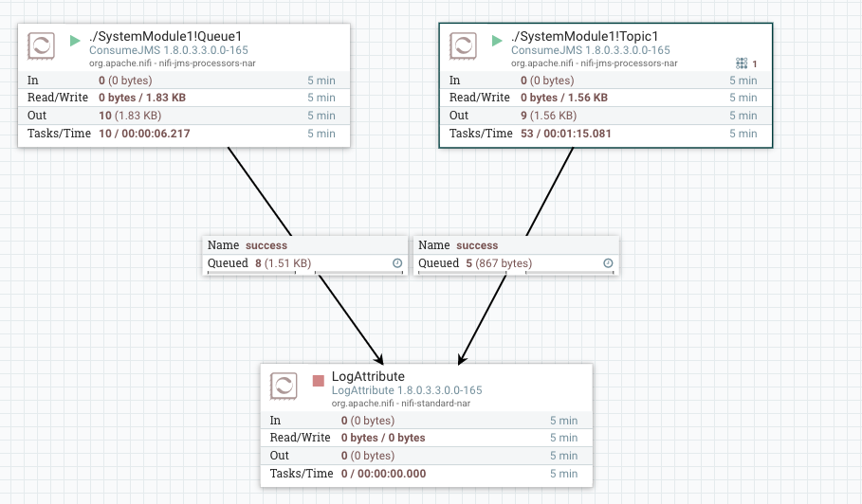Click LogAttribute Read/Write 0 bytes / 0 bytes
862x504 pixels.
pyautogui.click(x=383, y=438)
